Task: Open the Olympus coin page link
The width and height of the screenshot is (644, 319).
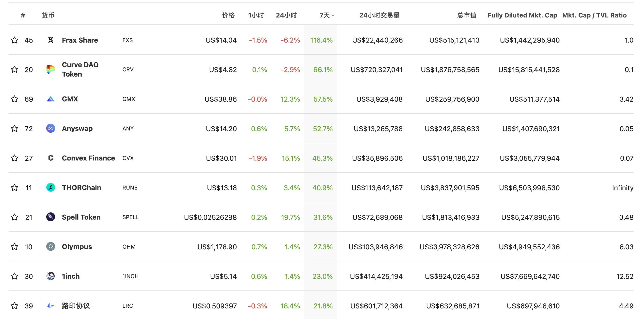Action: (x=77, y=247)
